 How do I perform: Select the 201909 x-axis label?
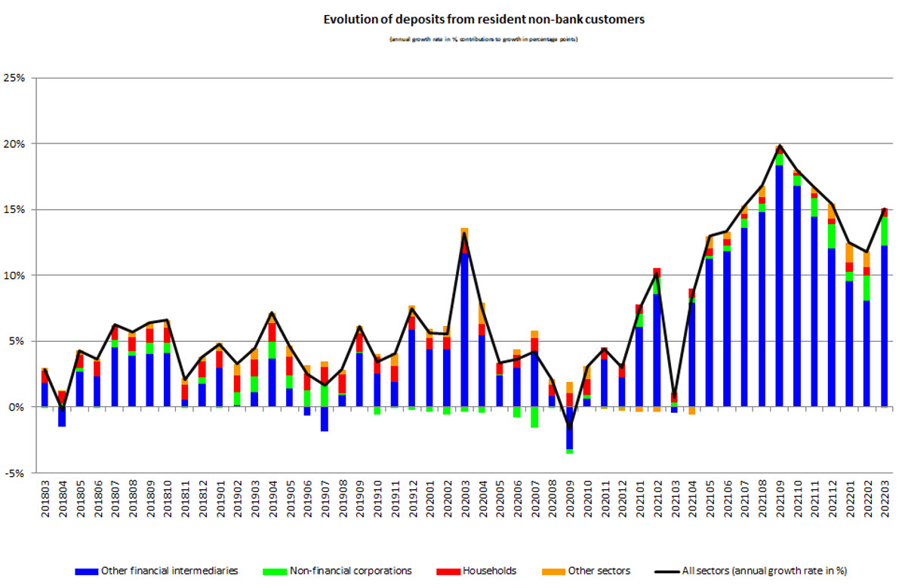coord(362,499)
